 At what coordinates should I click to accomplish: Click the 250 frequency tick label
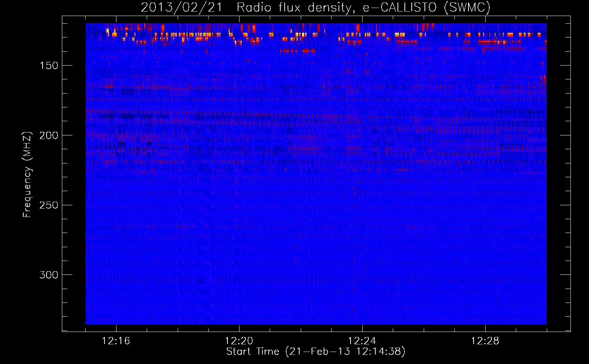(x=49, y=205)
